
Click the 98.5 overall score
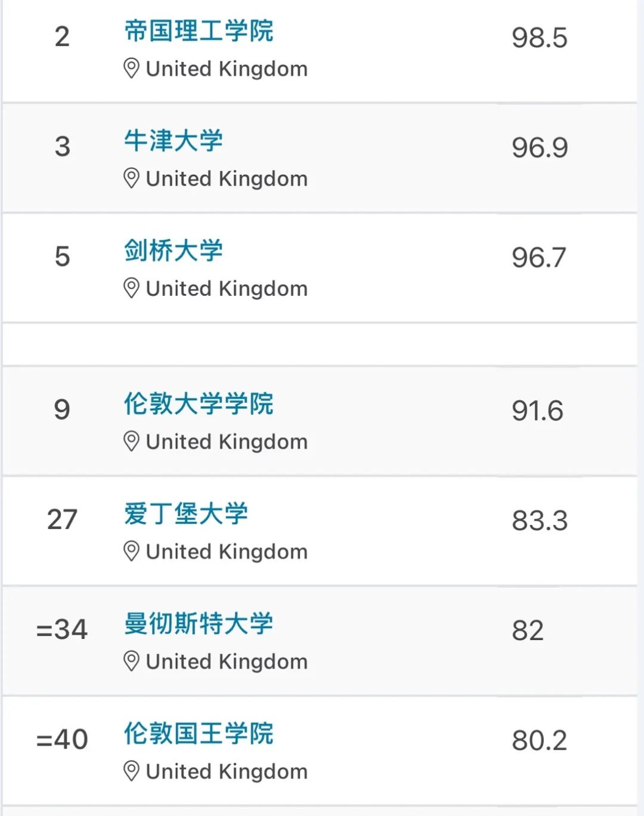pyautogui.click(x=539, y=38)
